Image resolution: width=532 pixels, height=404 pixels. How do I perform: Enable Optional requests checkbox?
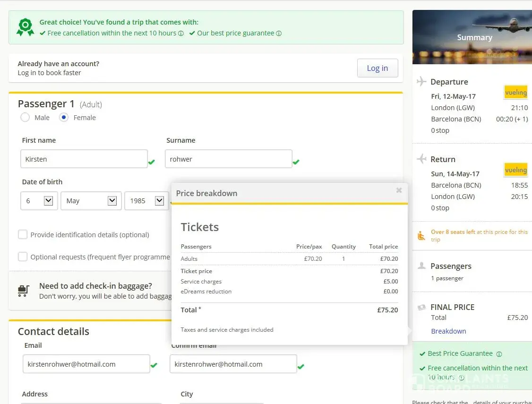coord(23,257)
